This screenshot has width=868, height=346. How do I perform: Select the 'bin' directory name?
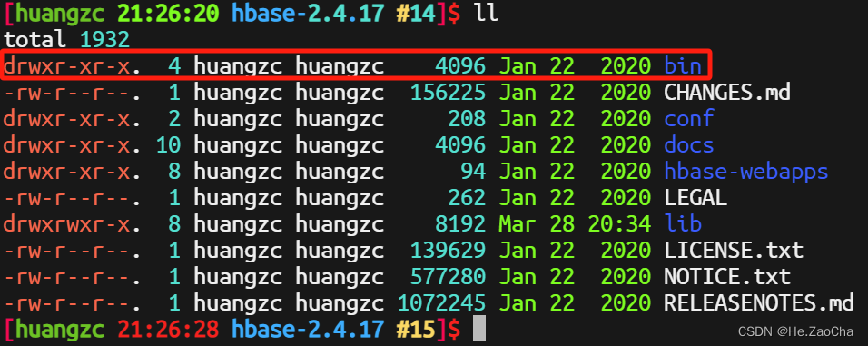coord(683,66)
